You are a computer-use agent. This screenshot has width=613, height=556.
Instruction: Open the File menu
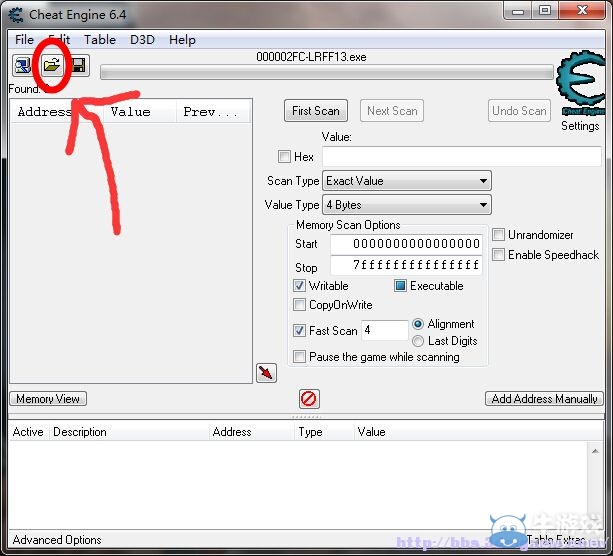[24, 39]
